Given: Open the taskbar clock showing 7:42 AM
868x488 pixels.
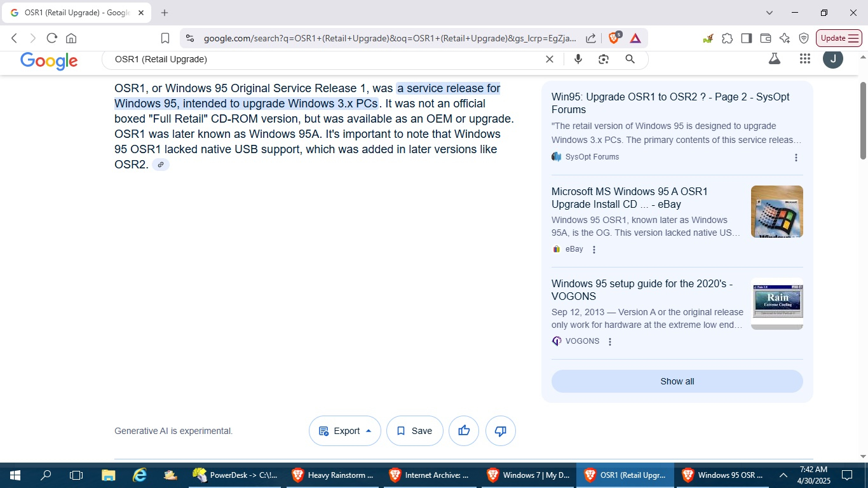Looking at the screenshot, I should [813, 475].
